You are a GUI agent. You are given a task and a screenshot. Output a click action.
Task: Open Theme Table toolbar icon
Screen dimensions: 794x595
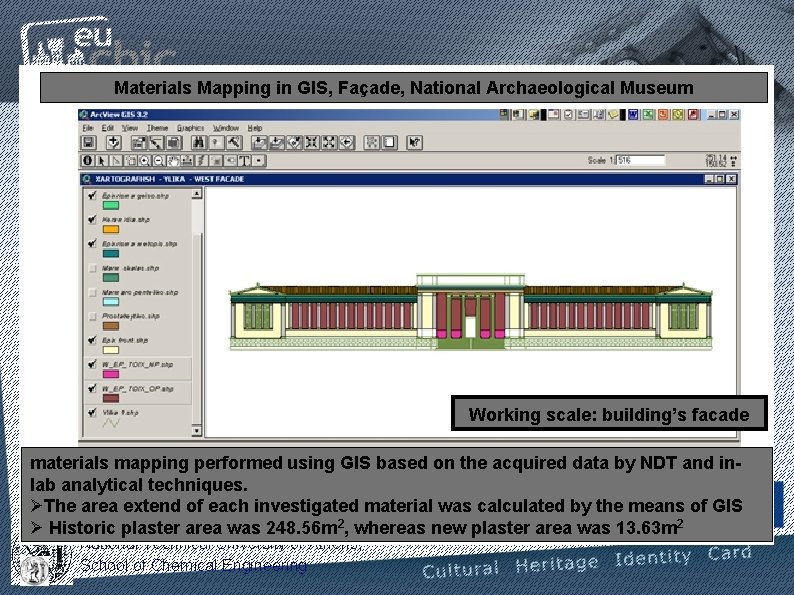pos(174,143)
